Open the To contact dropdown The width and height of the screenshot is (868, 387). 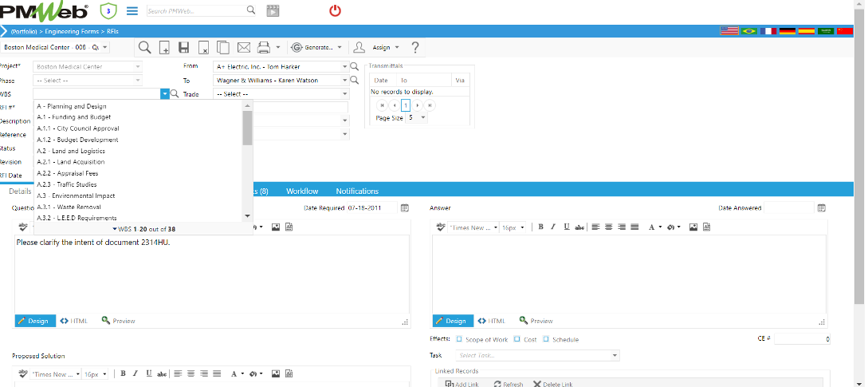pyautogui.click(x=345, y=81)
